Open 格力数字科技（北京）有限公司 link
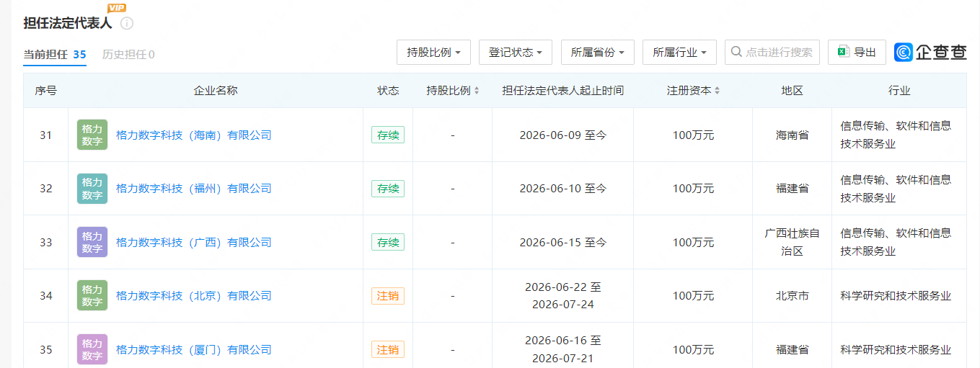980x368 pixels. point(194,295)
